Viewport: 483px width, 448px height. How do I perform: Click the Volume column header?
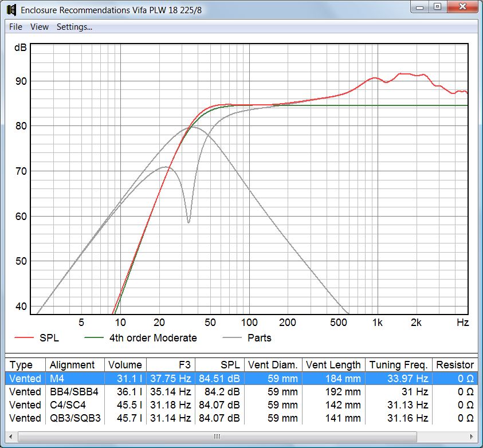coord(125,365)
